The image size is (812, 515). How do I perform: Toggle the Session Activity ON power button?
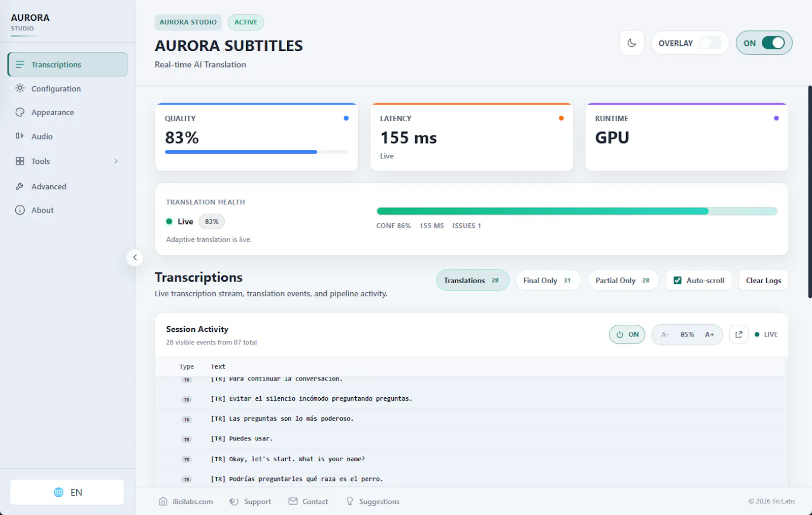[x=627, y=334]
